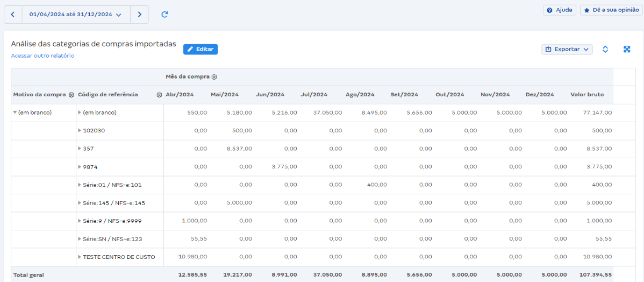Open Mês da compra settings gear

214,77
